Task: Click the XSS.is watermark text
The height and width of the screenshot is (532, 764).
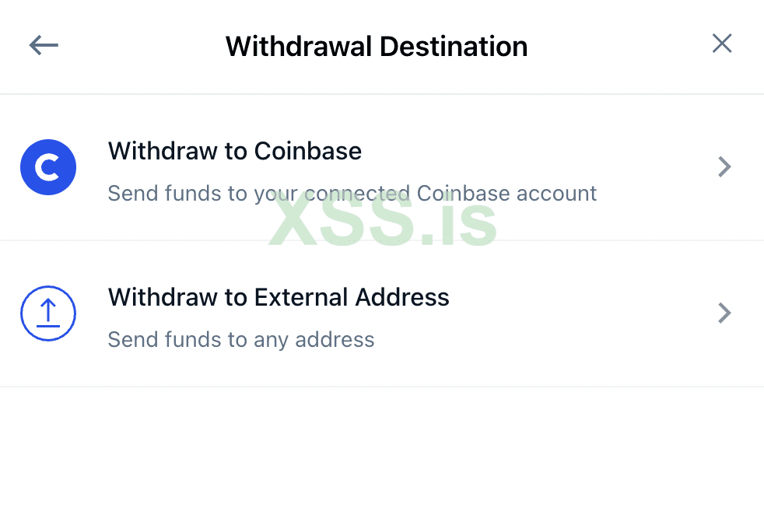Action: point(383,221)
